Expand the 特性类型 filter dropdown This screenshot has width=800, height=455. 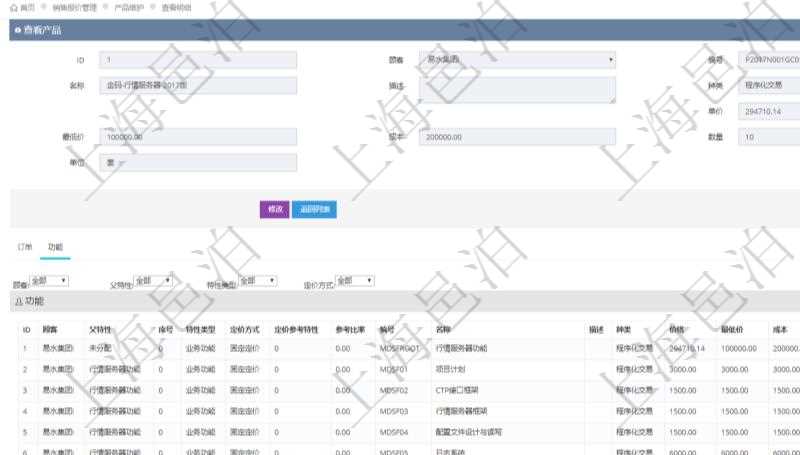click(257, 281)
